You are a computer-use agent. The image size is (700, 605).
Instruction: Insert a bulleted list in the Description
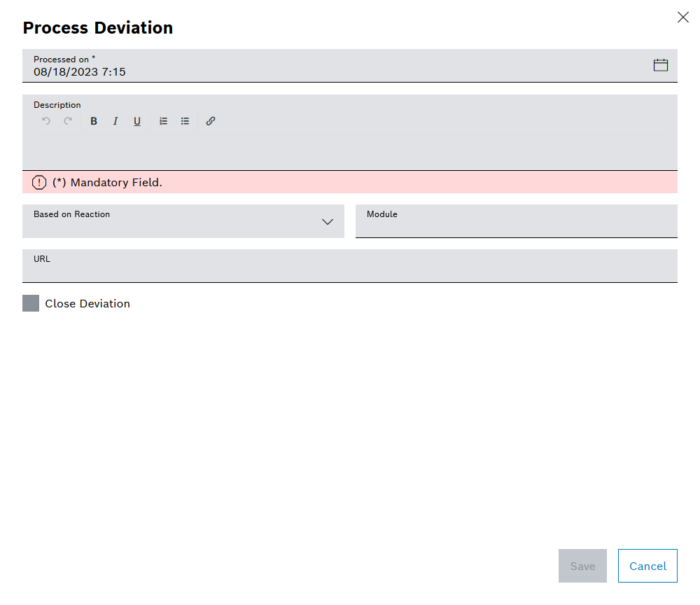coord(185,120)
